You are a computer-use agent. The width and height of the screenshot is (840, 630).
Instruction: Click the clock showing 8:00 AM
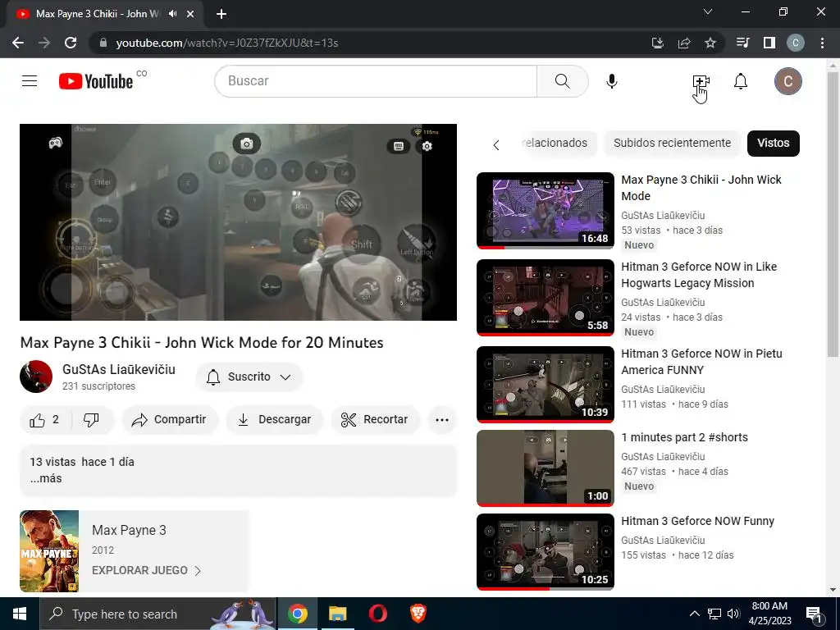(x=769, y=606)
